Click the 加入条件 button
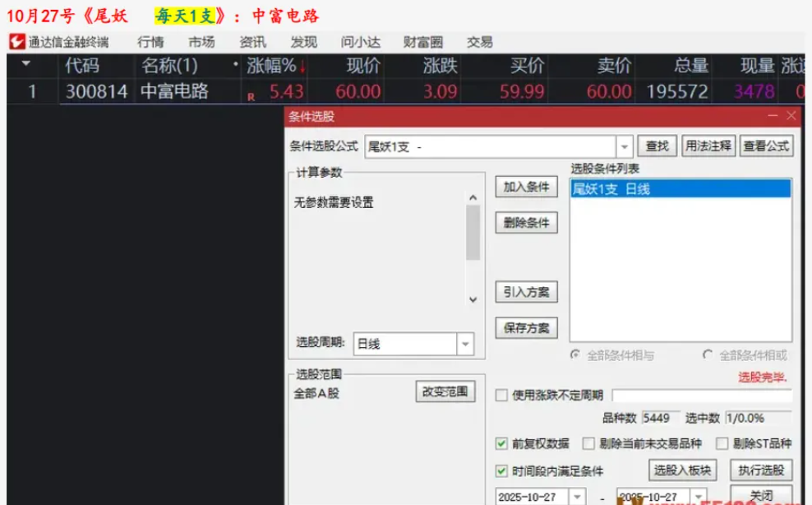 tap(526, 188)
